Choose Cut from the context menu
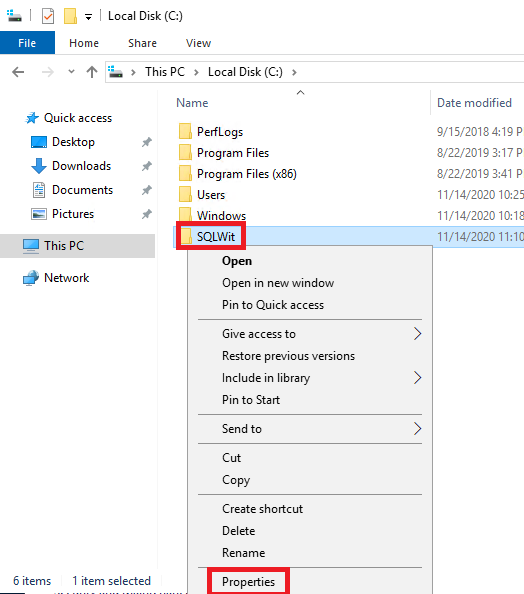 (231, 458)
